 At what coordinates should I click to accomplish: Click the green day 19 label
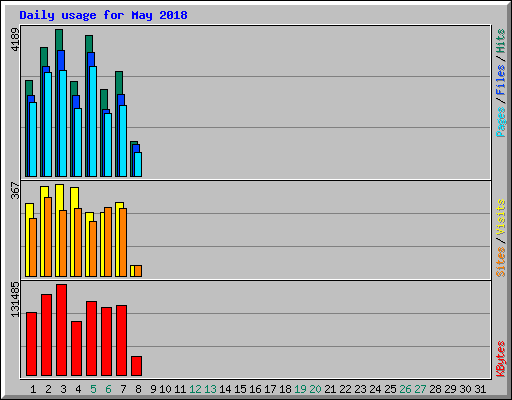click(x=300, y=389)
